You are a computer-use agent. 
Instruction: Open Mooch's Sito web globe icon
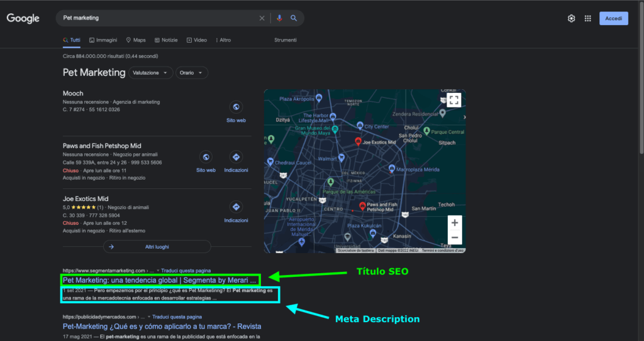pos(236,107)
